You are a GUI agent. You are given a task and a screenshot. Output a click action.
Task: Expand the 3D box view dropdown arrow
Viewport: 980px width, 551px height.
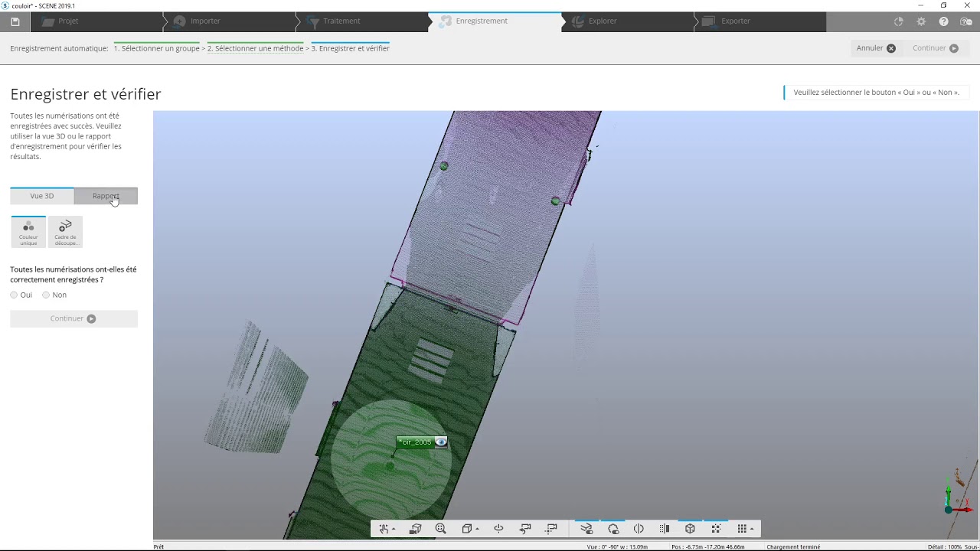pyautogui.click(x=477, y=529)
